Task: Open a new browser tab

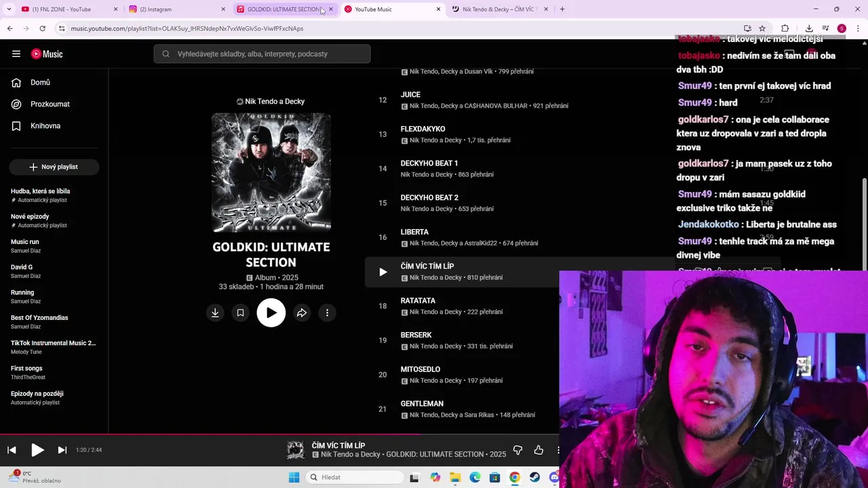Action: (562, 9)
